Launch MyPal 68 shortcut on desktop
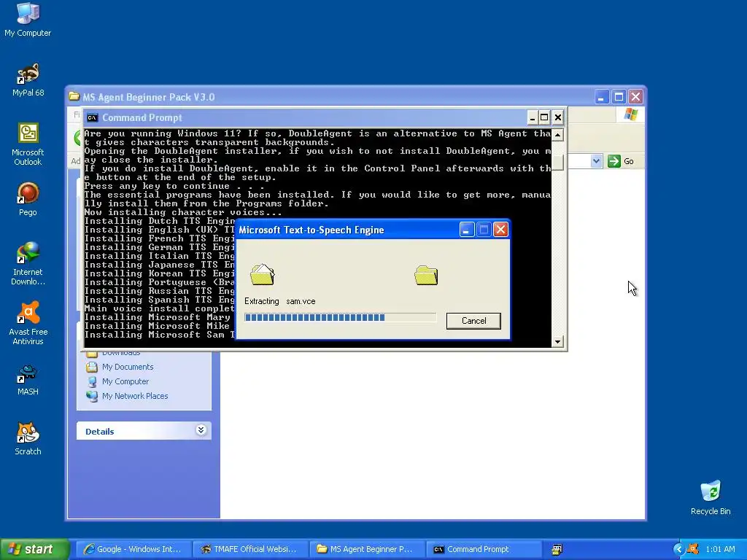This screenshot has width=747, height=560. point(28,79)
